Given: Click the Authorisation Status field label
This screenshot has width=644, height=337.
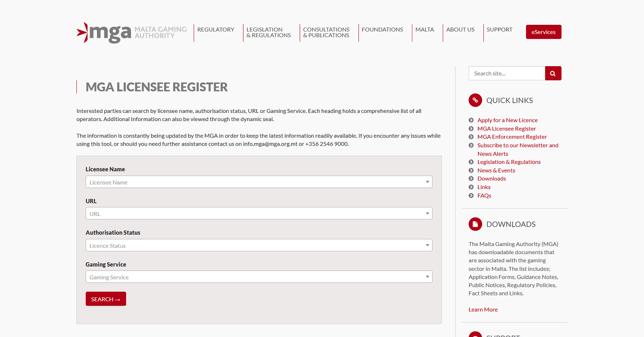Looking at the screenshot, I should pos(113,233).
